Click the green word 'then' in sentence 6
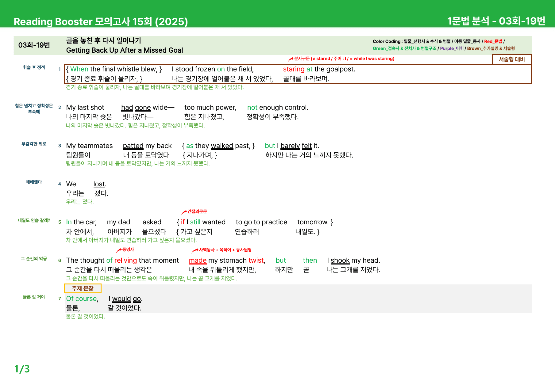This screenshot has height=392, width=555. (x=310, y=261)
